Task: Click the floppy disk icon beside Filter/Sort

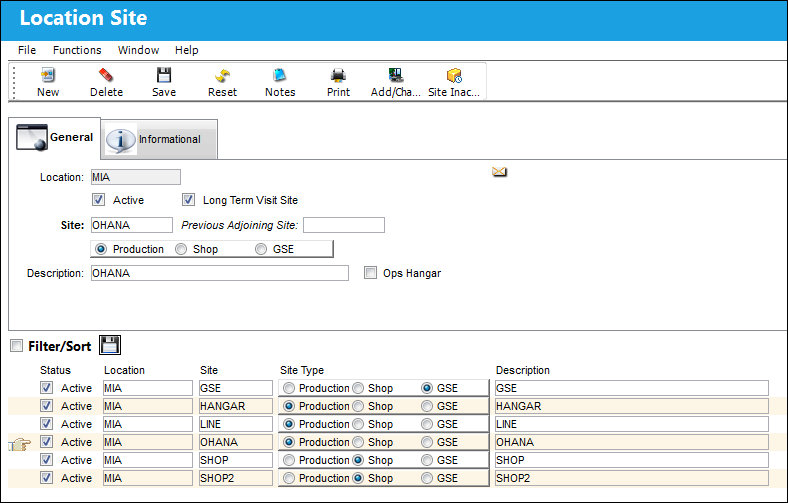Action: [x=110, y=345]
